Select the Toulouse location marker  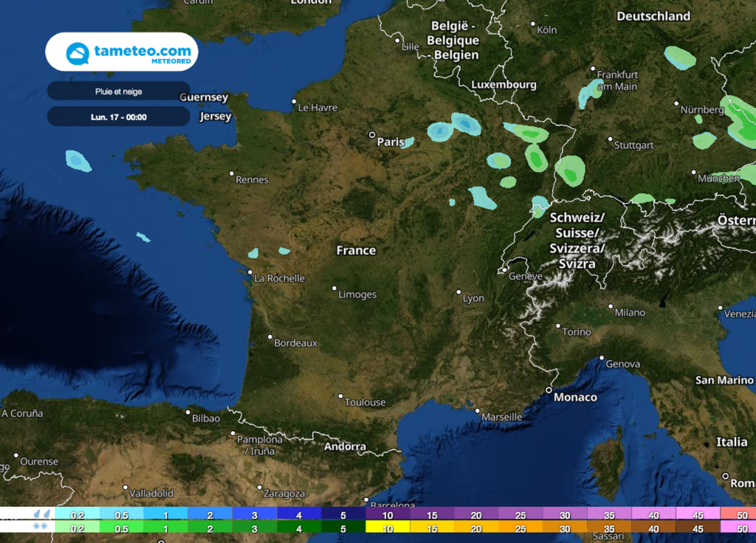click(340, 396)
